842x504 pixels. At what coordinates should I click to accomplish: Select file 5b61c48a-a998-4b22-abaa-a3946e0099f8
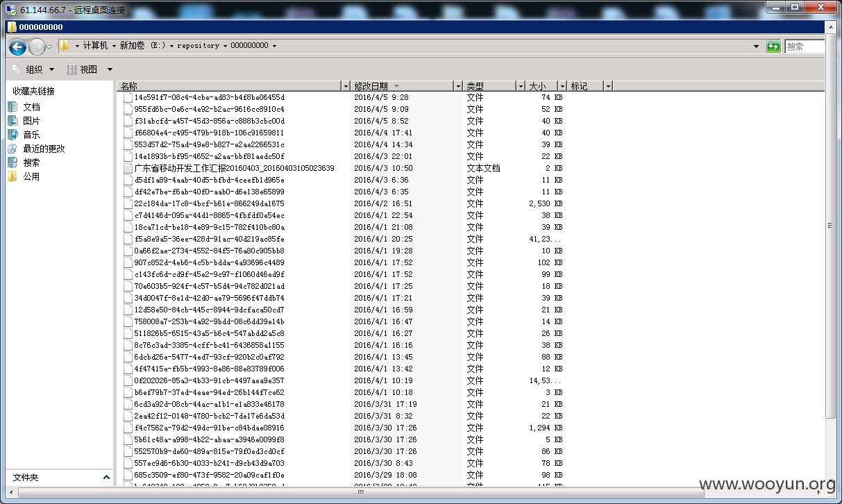(209, 439)
